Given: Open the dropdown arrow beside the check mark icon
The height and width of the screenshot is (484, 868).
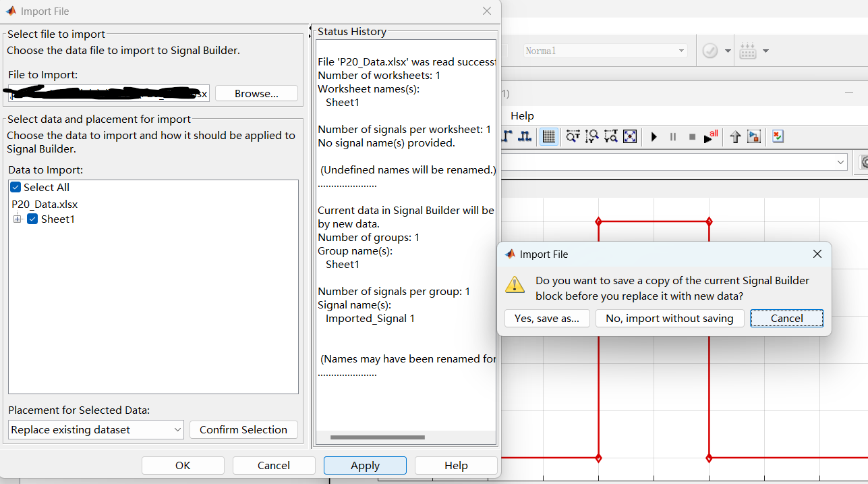Looking at the screenshot, I should (x=728, y=51).
